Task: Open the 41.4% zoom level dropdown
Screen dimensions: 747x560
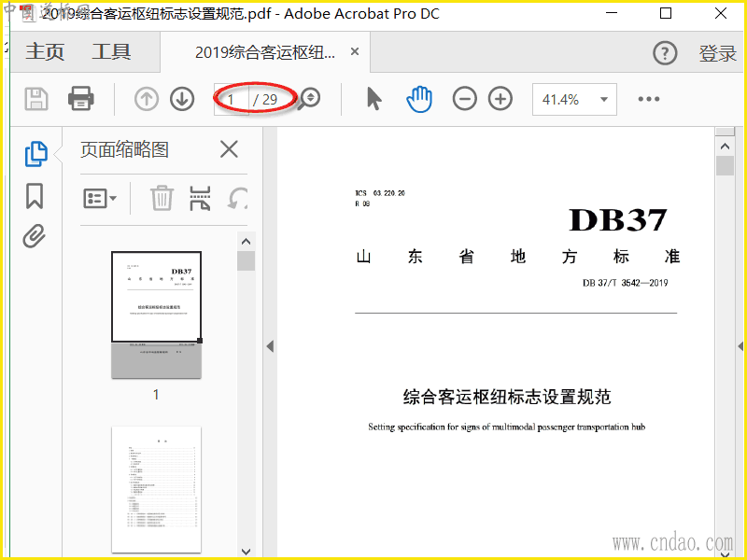Action: tap(574, 99)
